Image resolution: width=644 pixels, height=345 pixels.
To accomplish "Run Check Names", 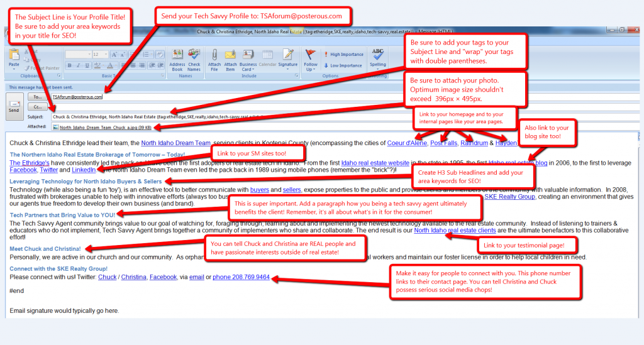I will [194, 60].
